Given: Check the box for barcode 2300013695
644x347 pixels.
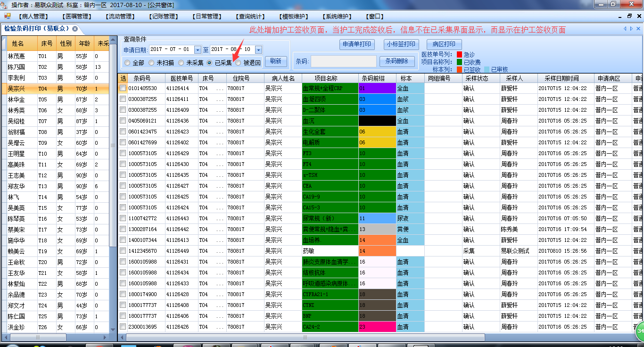Looking at the screenshot, I should tap(123, 327).
